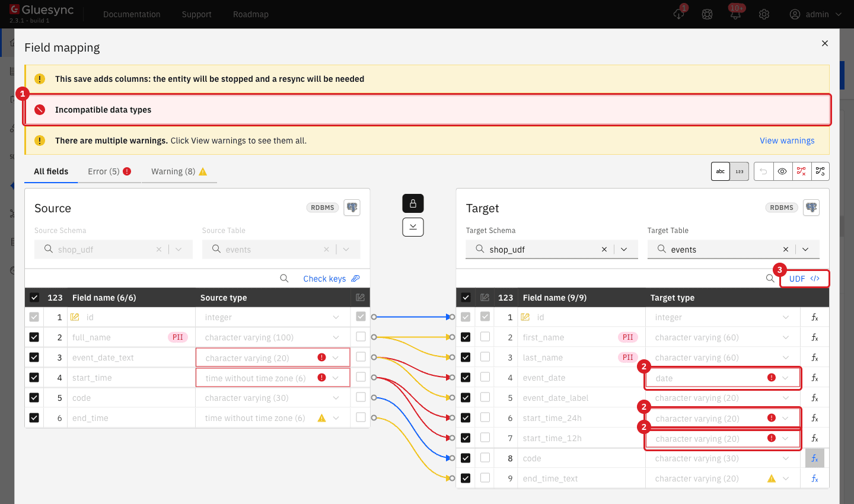This screenshot has height=504, width=854.
Task: Click the collapse-down arrow button under lock
Action: tap(413, 227)
